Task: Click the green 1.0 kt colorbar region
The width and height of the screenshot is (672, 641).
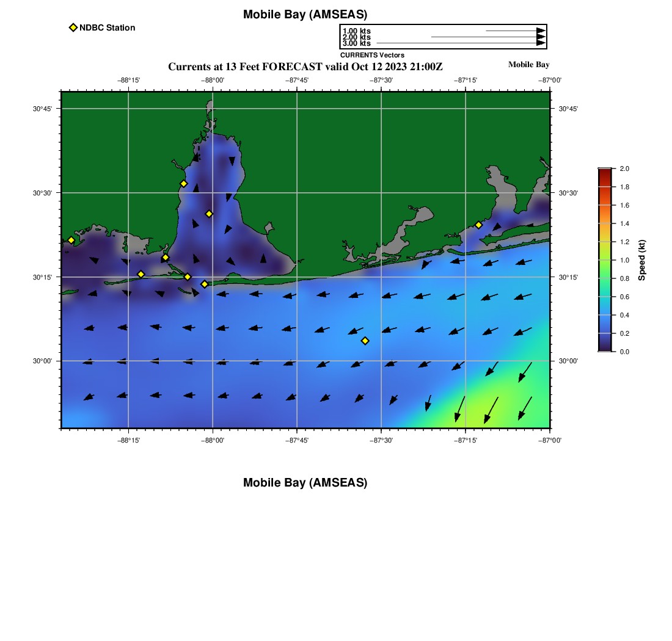Action: 604,260
